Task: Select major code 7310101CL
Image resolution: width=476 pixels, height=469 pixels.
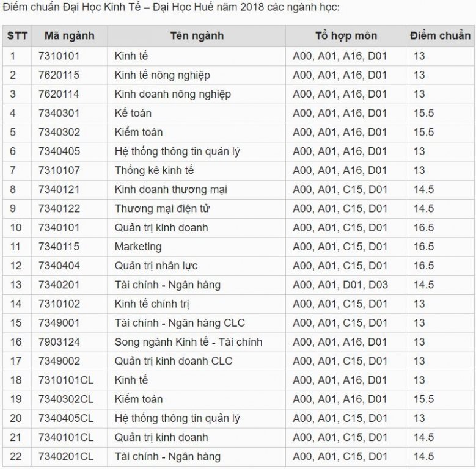Action: coord(66,380)
